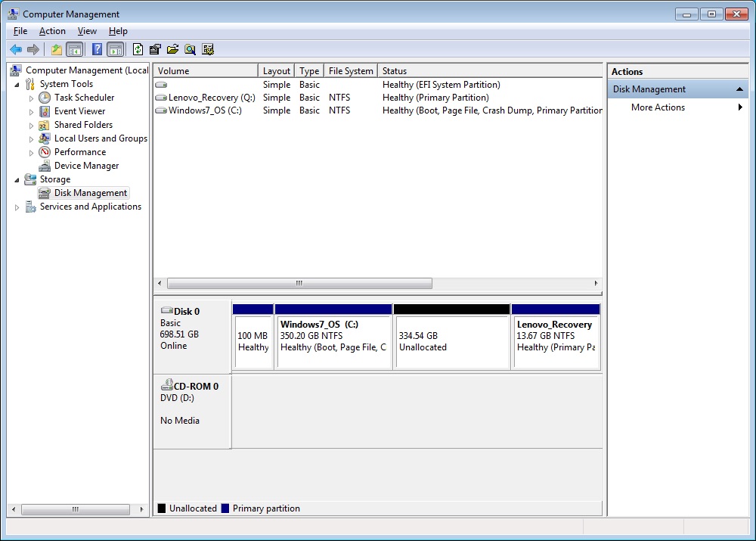The image size is (756, 541).
Task: Open the File menu
Action: tap(20, 31)
